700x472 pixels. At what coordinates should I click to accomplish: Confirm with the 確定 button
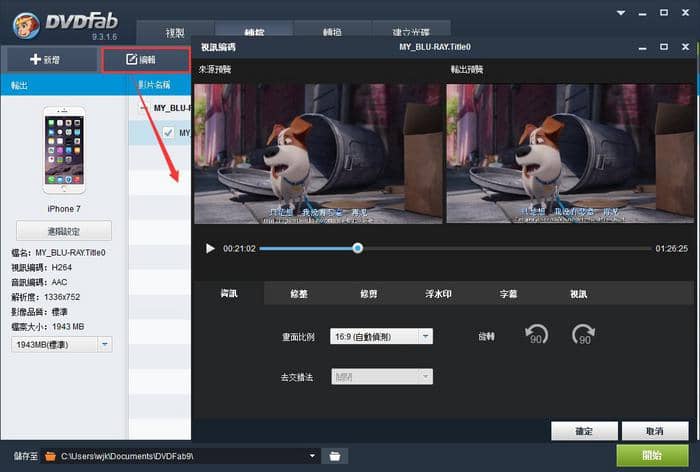click(584, 431)
